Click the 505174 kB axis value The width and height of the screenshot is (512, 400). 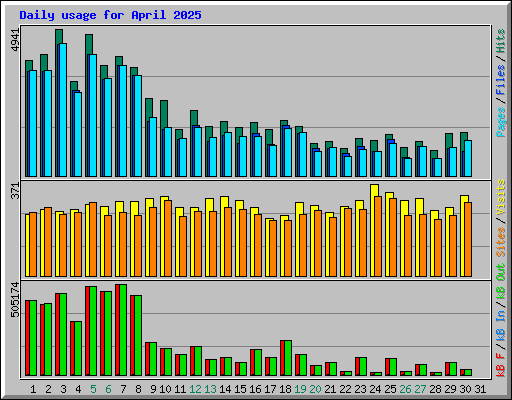15,299
